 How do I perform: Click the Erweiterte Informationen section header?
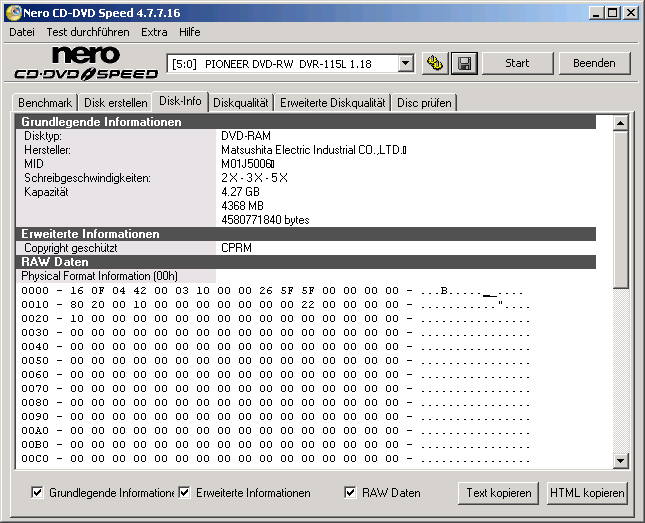(x=306, y=234)
